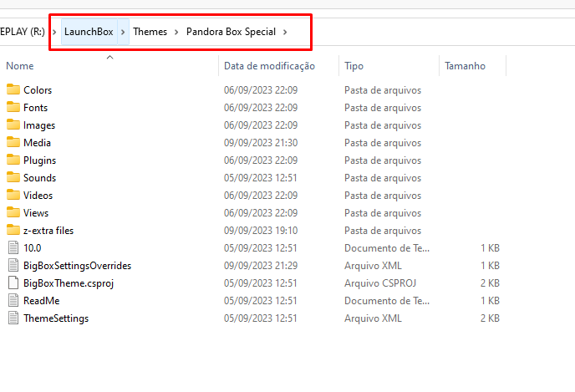Viewport: 575px width, 392px height.
Task: Select the Plugins folder icon
Action: (x=13, y=160)
